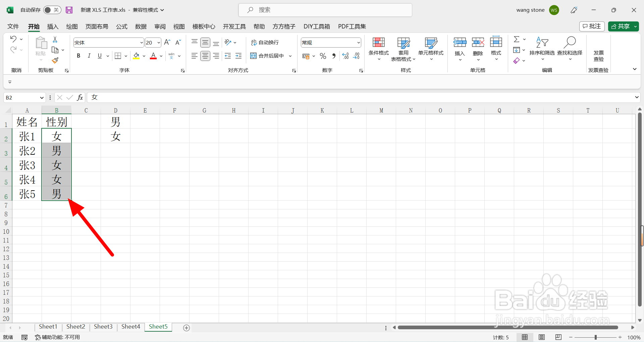Open the font name 宋体 dropdown
Viewport: 644px width, 342px height.
pos(141,43)
